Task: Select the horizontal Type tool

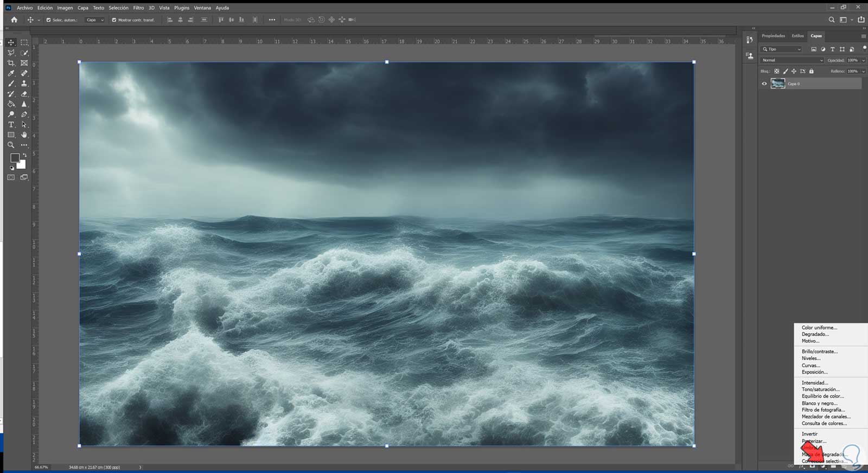Action: [x=11, y=125]
